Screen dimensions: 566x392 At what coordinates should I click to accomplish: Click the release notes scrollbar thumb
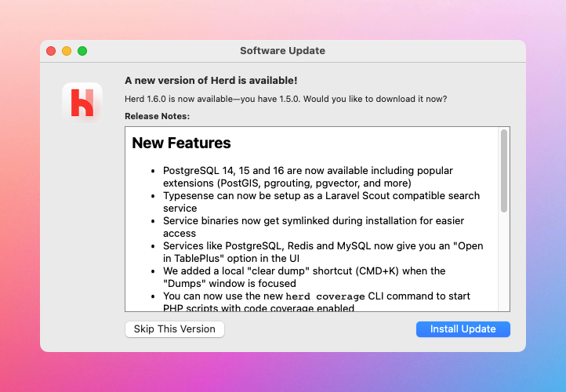click(x=504, y=171)
